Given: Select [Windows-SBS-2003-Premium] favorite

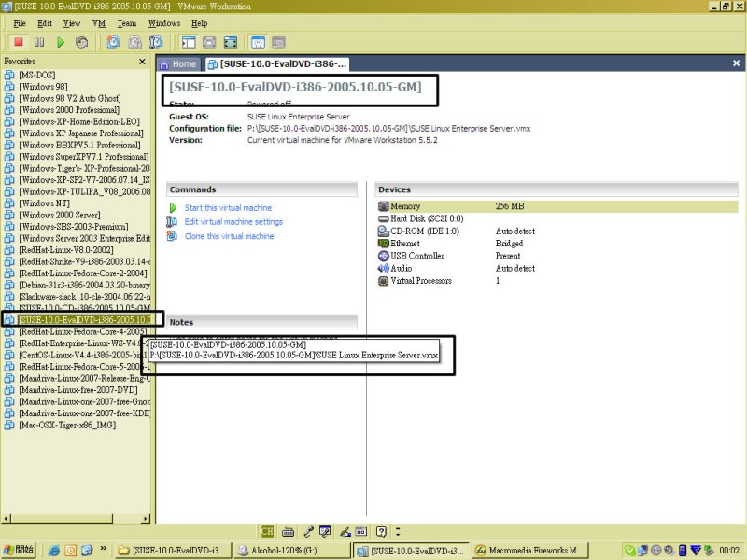Looking at the screenshot, I should coord(74,227).
